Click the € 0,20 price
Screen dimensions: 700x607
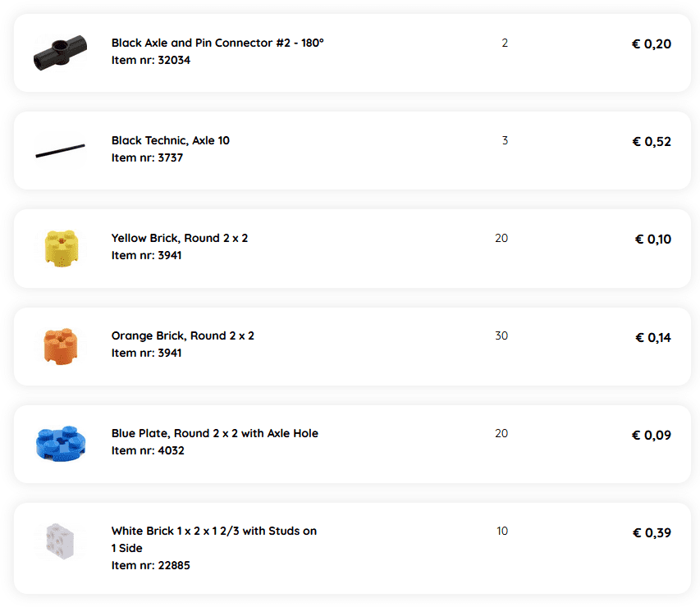(x=651, y=44)
